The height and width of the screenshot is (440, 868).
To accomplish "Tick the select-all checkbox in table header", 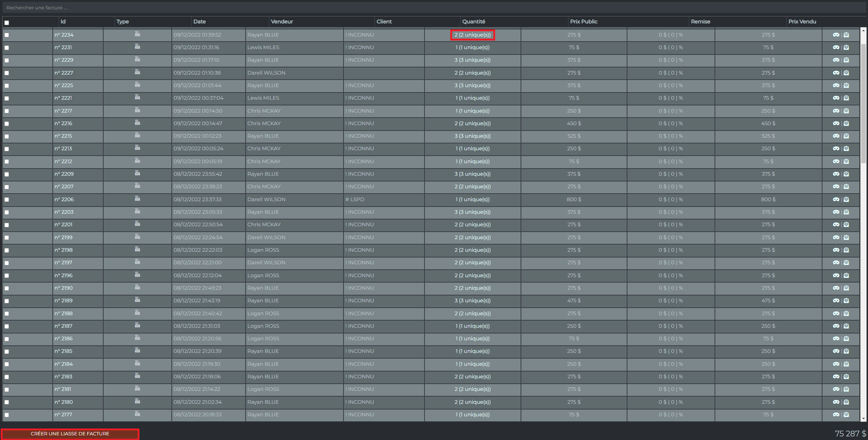I will (6, 23).
